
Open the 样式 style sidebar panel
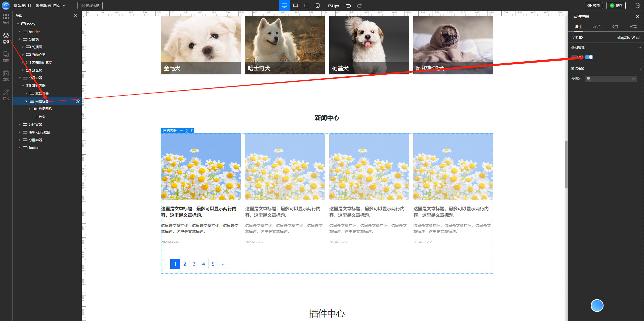coord(6,95)
